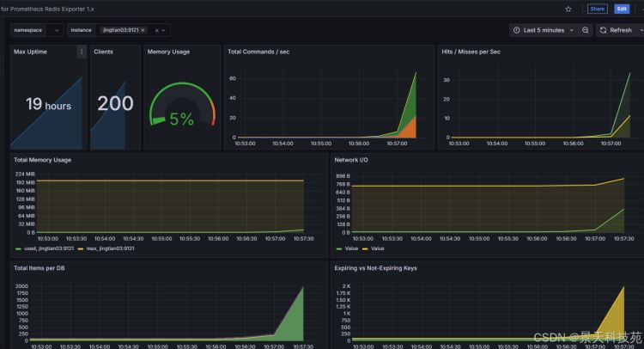Click the 'instance' variable label
This screenshot has height=349, width=644.
[81, 30]
